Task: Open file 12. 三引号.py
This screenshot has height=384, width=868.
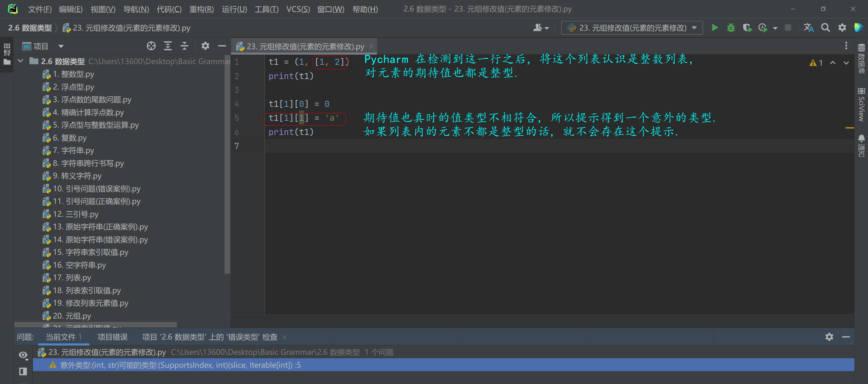Action: click(x=70, y=214)
